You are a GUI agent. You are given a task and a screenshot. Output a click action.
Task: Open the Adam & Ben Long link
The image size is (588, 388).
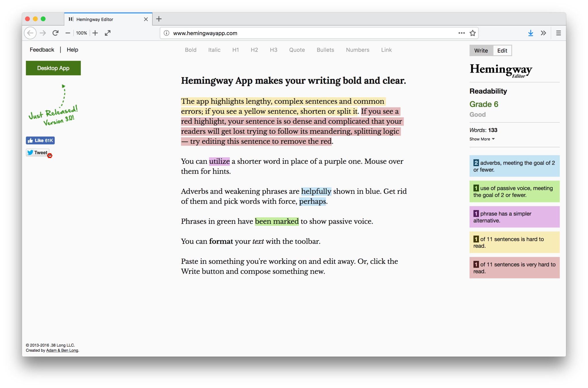pos(62,350)
